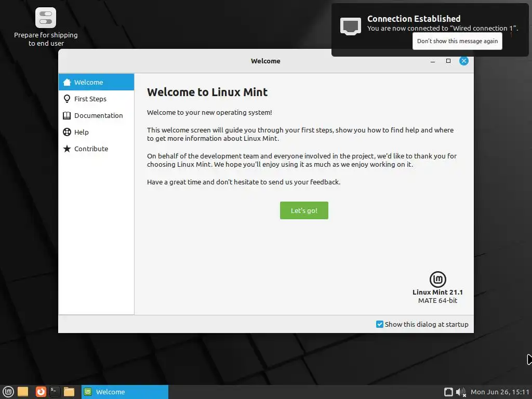
Task: Close the Welcome window
Action: point(464,61)
